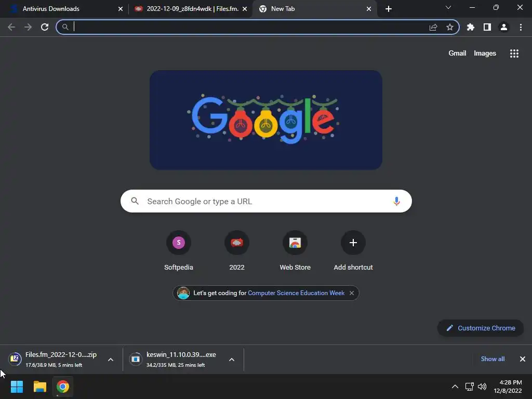
Task: Start voice search with microphone icon
Action: click(x=396, y=201)
